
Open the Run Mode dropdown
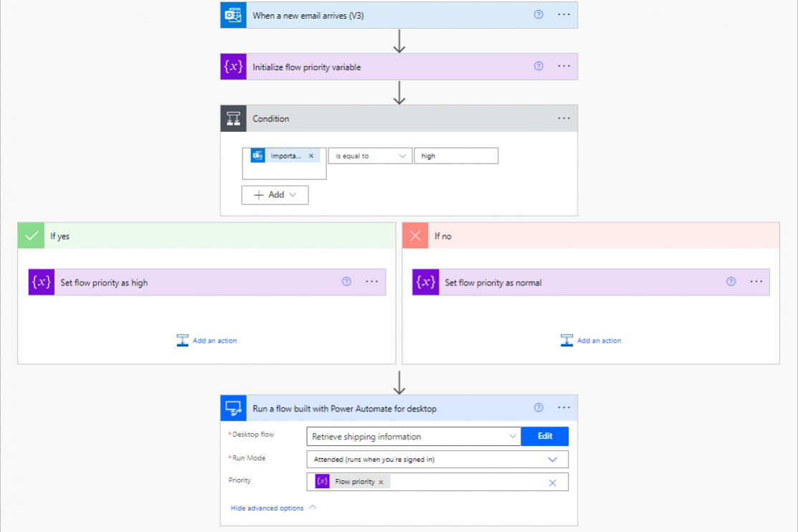552,459
